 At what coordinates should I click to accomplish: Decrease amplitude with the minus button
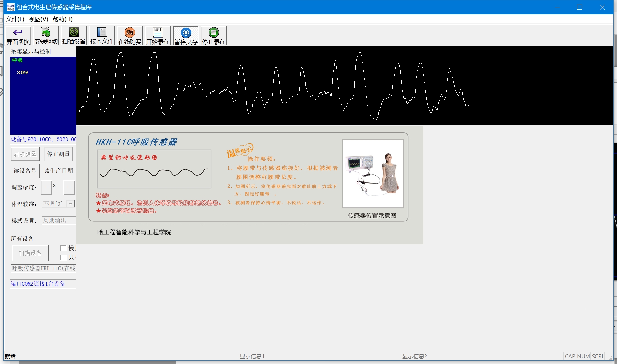point(46,187)
